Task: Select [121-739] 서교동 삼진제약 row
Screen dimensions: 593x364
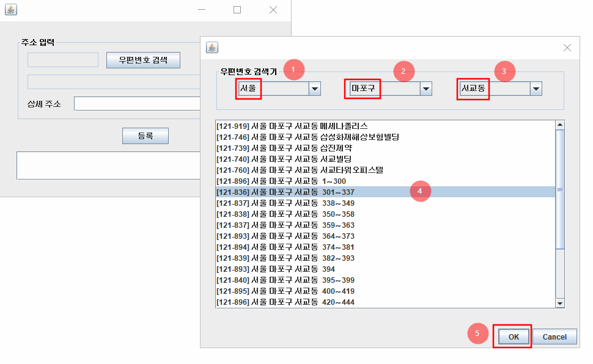Action: click(x=385, y=148)
